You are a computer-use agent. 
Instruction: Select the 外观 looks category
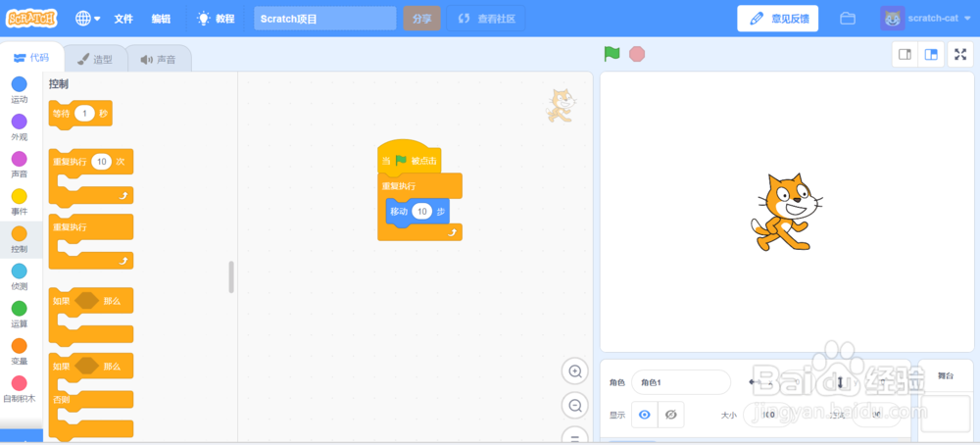[20, 127]
